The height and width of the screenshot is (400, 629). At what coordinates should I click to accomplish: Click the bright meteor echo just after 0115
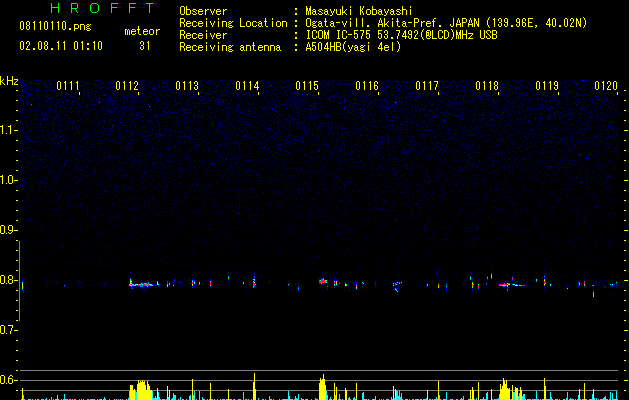[323, 281]
